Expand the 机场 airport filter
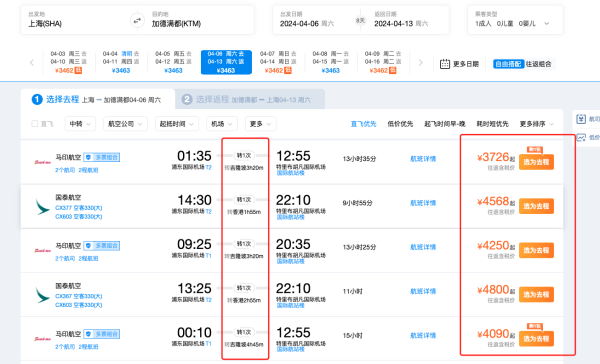600x364 pixels. [x=222, y=124]
